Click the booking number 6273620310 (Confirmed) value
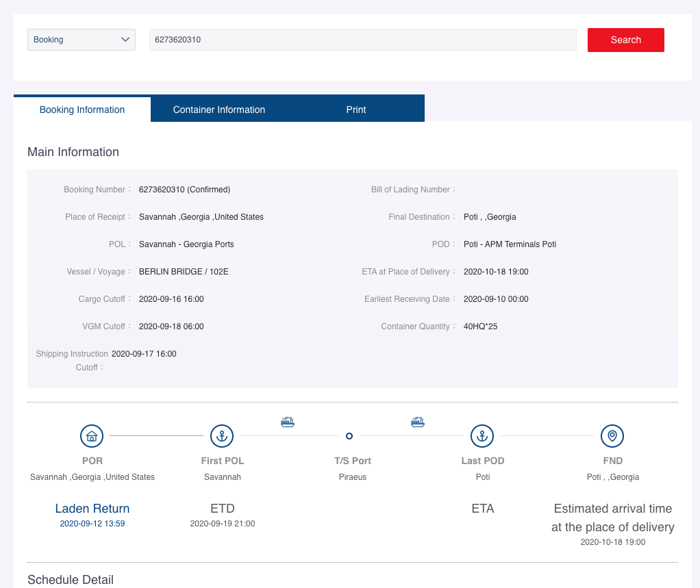 pos(184,190)
